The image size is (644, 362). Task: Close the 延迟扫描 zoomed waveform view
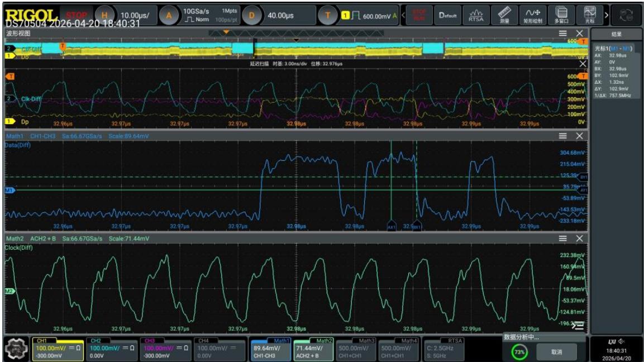pyautogui.click(x=583, y=64)
